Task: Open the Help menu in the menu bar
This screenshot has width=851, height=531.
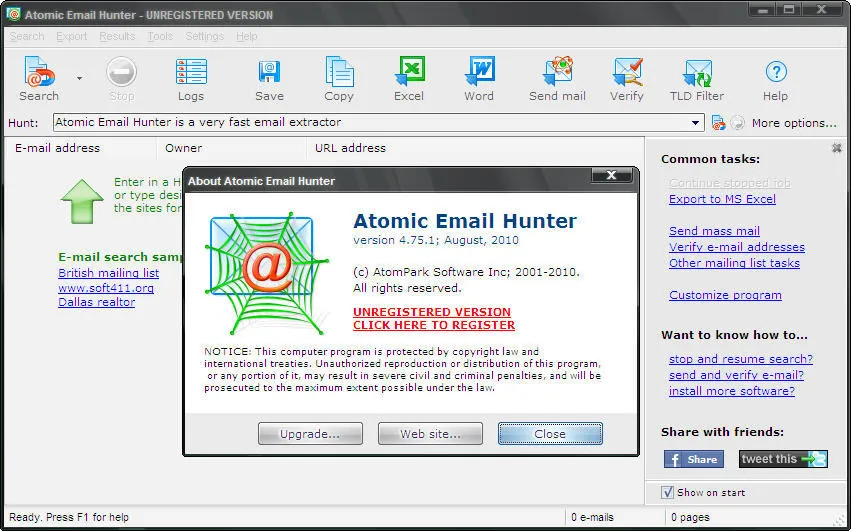Action: [x=246, y=36]
